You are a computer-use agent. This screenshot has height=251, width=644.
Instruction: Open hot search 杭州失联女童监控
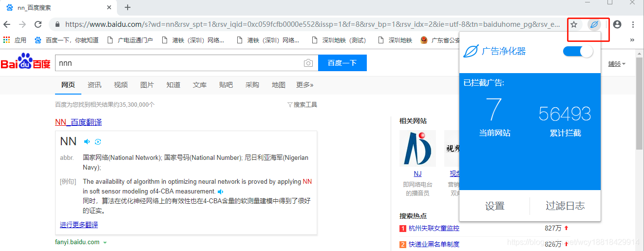click(x=434, y=228)
